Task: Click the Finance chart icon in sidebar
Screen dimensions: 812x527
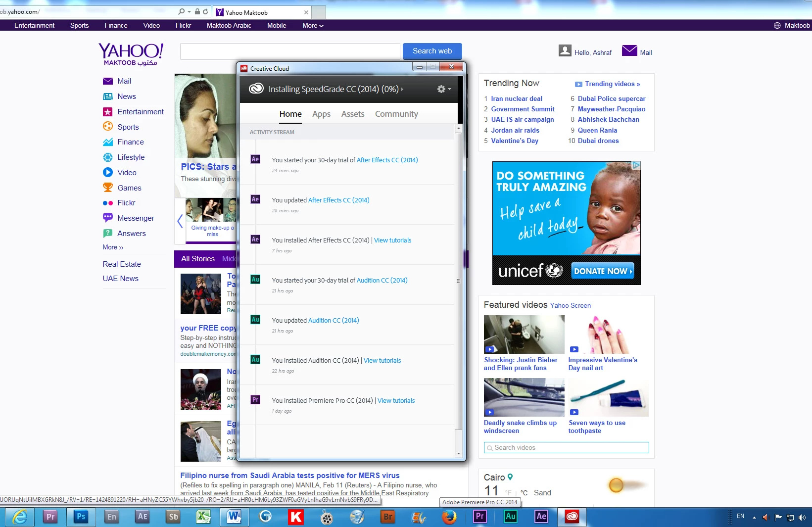Action: pyautogui.click(x=108, y=142)
